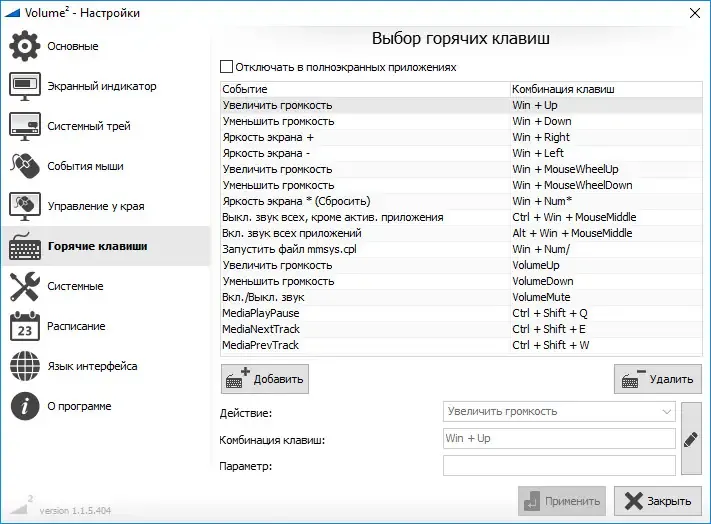Click the gear icon beside Основные
711x524 pixels.
click(24, 46)
